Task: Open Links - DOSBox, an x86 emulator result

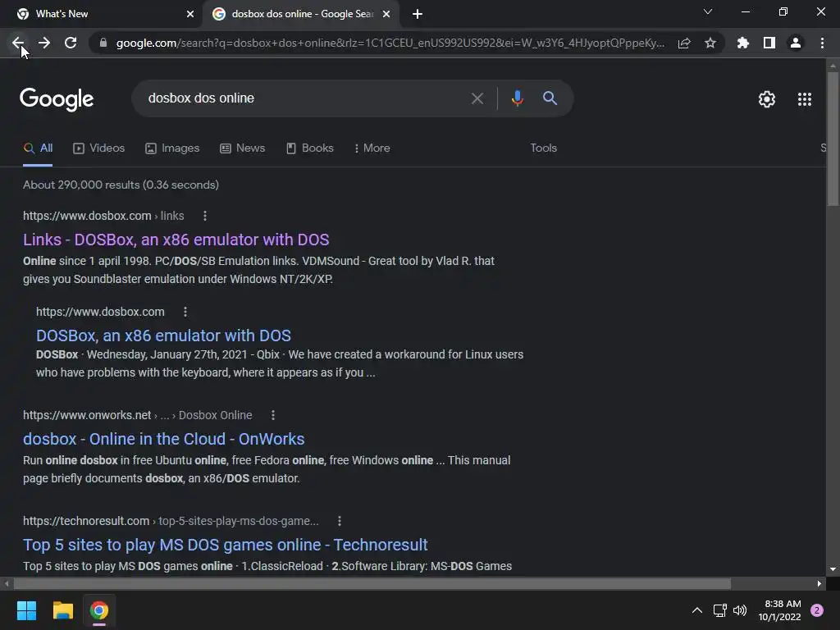Action: point(176,240)
